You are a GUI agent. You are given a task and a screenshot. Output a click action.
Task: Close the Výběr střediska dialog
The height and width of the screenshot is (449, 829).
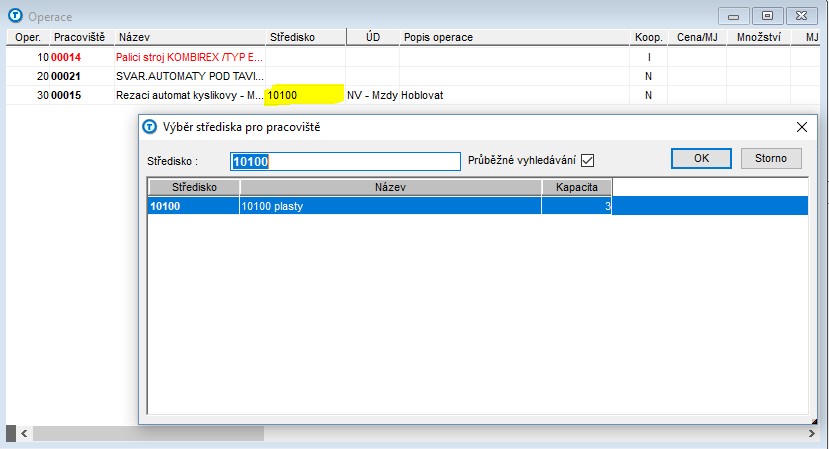[800, 127]
